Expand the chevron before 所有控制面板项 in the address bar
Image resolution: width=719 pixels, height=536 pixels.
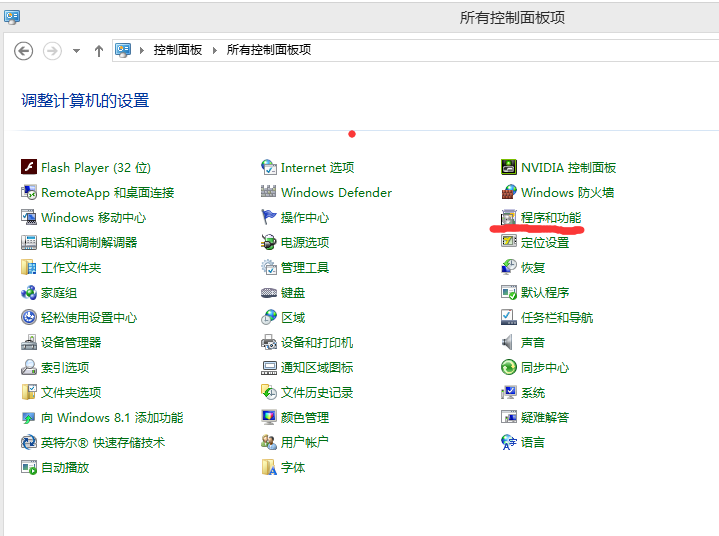pyautogui.click(x=215, y=50)
